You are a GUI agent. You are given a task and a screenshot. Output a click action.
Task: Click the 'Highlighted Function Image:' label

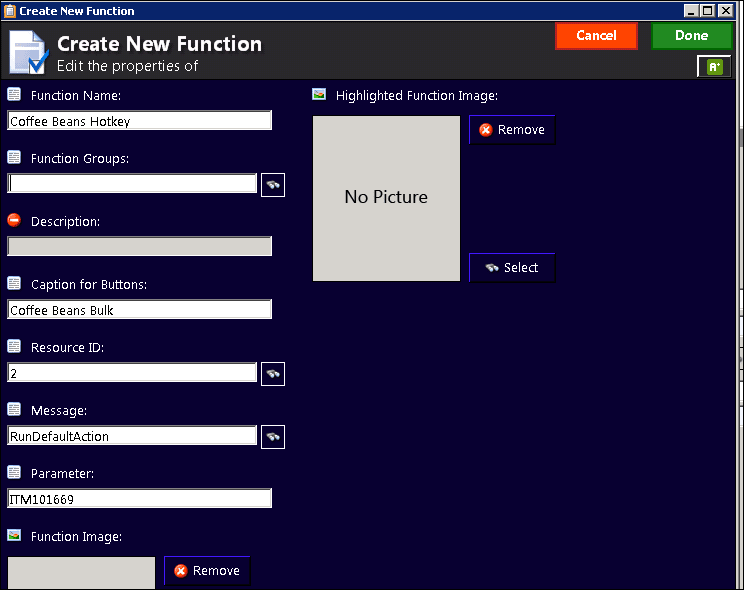pos(417,96)
